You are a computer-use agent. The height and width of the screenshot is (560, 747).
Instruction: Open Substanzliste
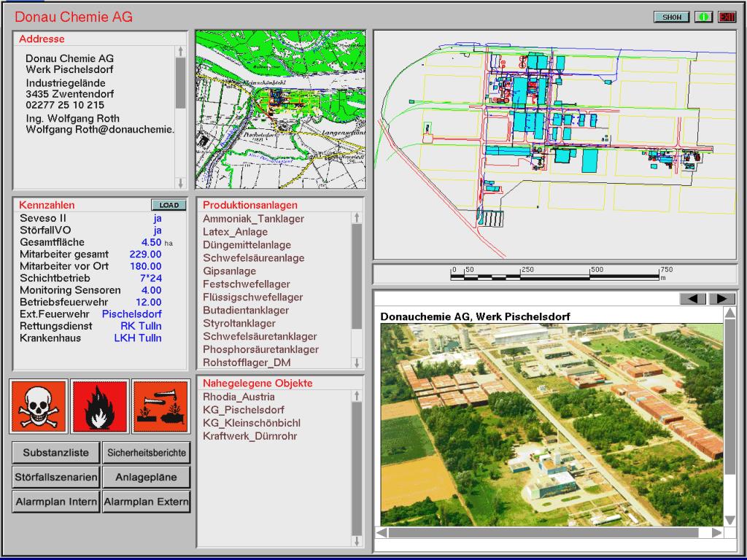55,452
